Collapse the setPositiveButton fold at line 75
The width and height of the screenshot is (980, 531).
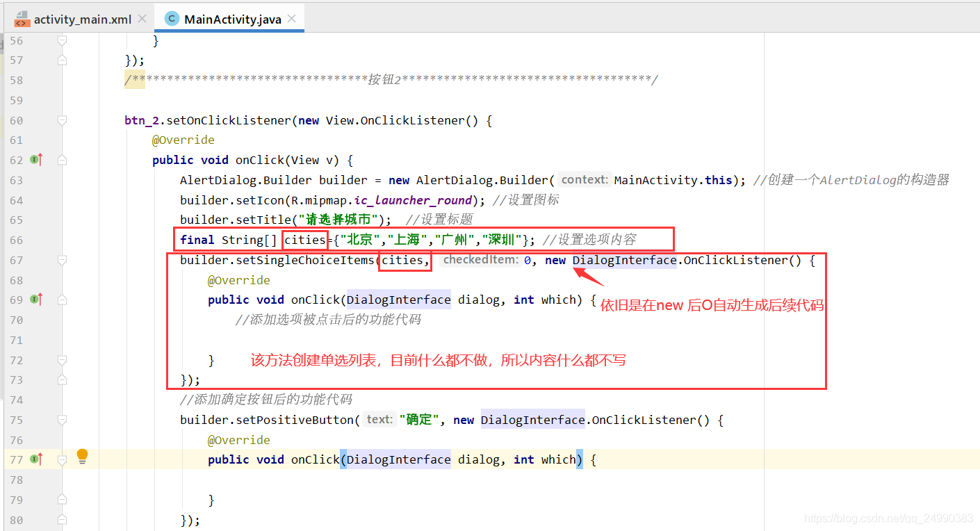click(62, 420)
